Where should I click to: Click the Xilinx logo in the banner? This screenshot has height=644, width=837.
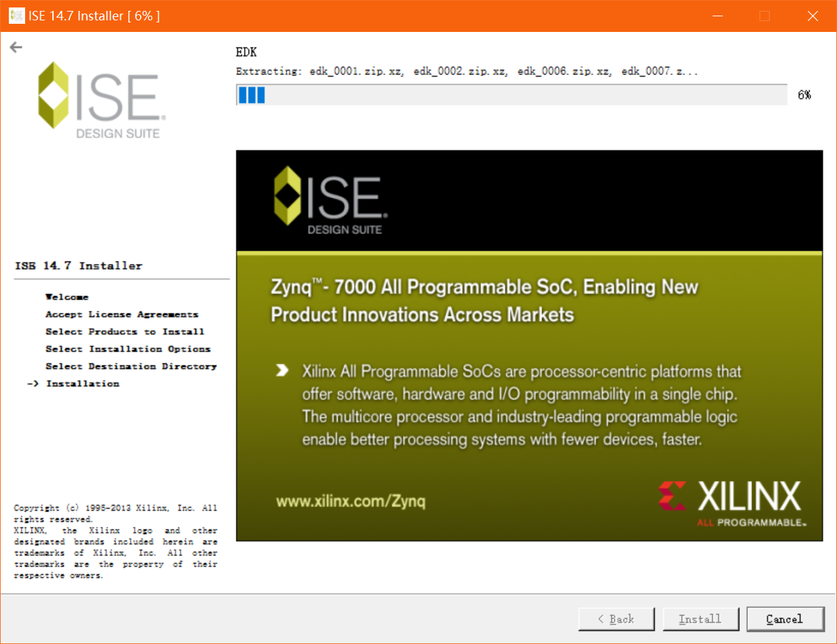tap(732, 503)
